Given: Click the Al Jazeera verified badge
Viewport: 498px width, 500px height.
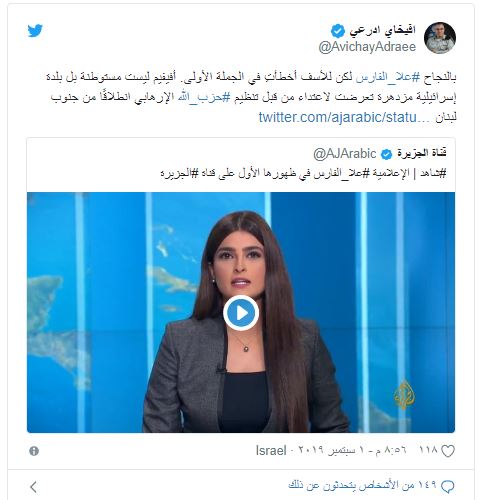Looking at the screenshot, I should (x=387, y=154).
